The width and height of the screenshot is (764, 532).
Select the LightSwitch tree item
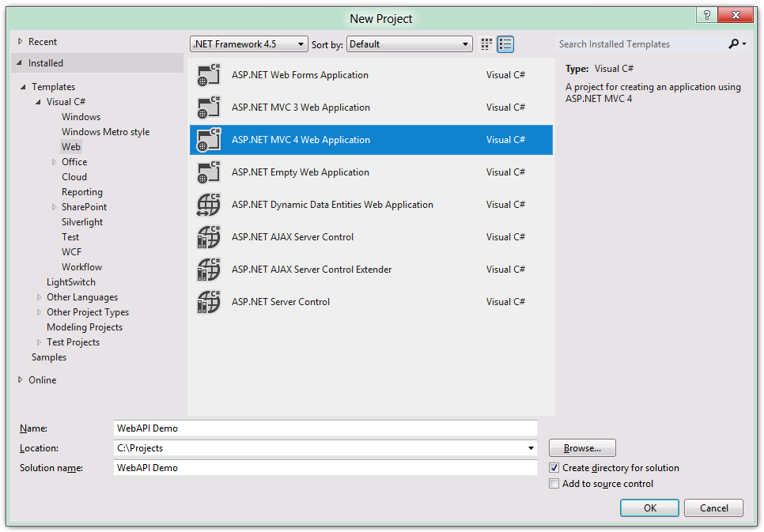pyautogui.click(x=71, y=282)
